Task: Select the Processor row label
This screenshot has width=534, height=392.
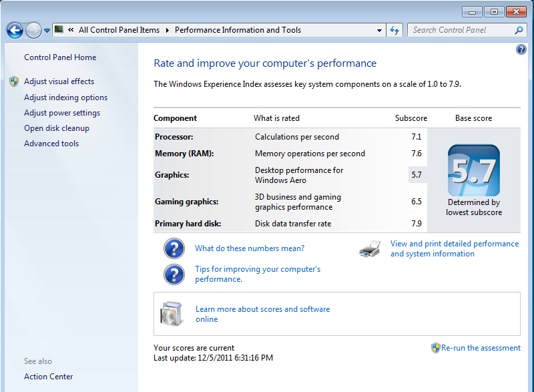Action: (174, 137)
